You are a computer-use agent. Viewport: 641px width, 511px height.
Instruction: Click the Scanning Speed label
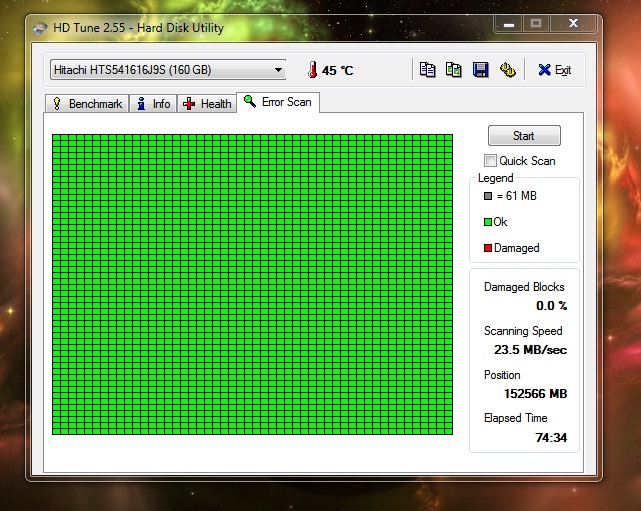pyautogui.click(x=523, y=331)
